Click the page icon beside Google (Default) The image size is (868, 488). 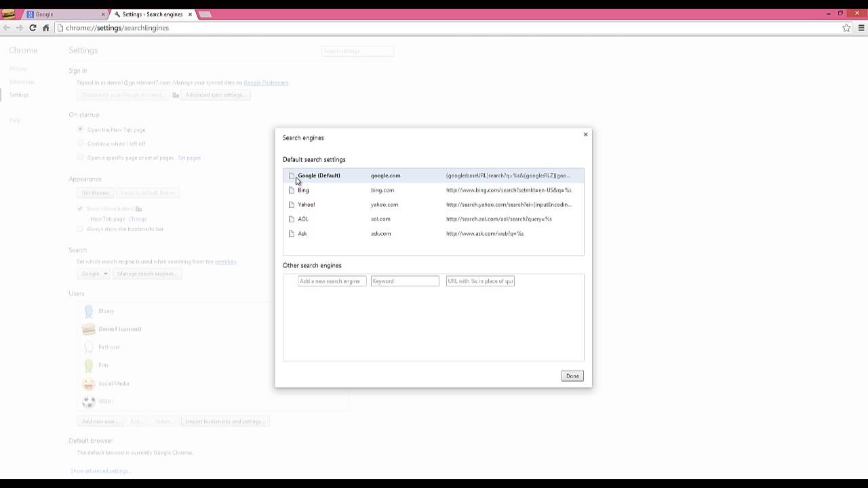292,176
